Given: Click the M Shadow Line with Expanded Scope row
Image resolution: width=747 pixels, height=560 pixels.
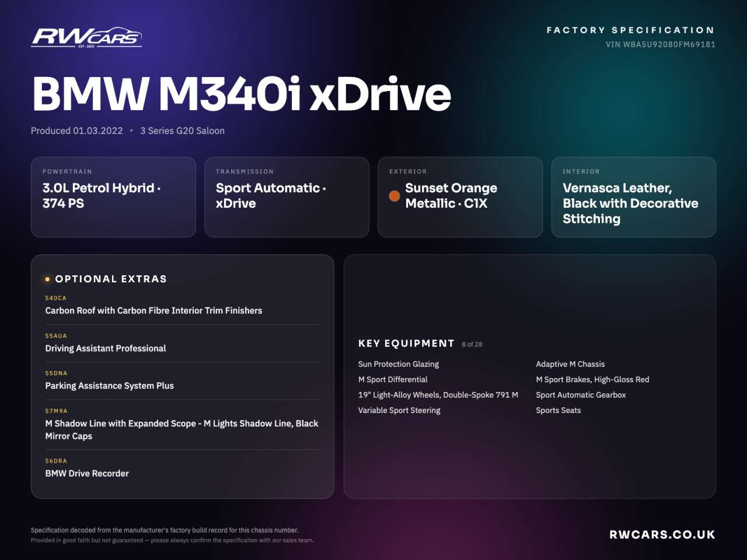Looking at the screenshot, I should pyautogui.click(x=182, y=429).
